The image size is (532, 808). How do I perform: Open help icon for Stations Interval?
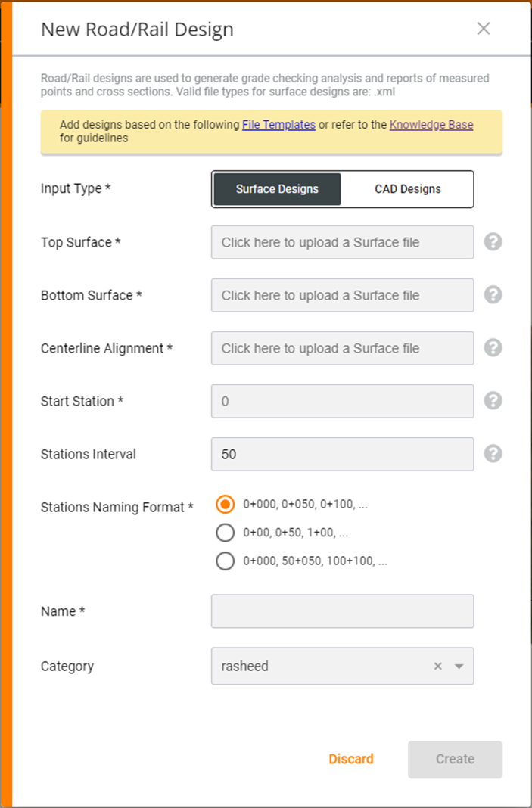493,453
